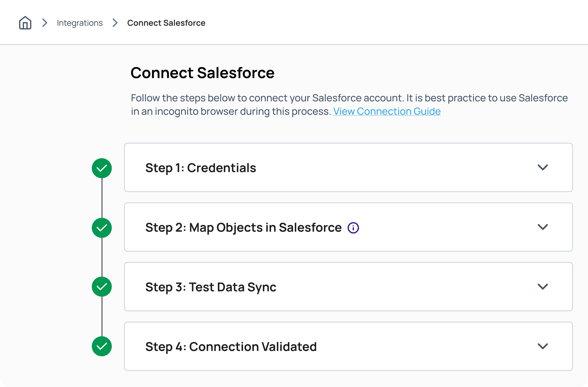Image resolution: width=588 pixels, height=387 pixels.
Task: Open the View Connection Guide link
Action: 387,111
